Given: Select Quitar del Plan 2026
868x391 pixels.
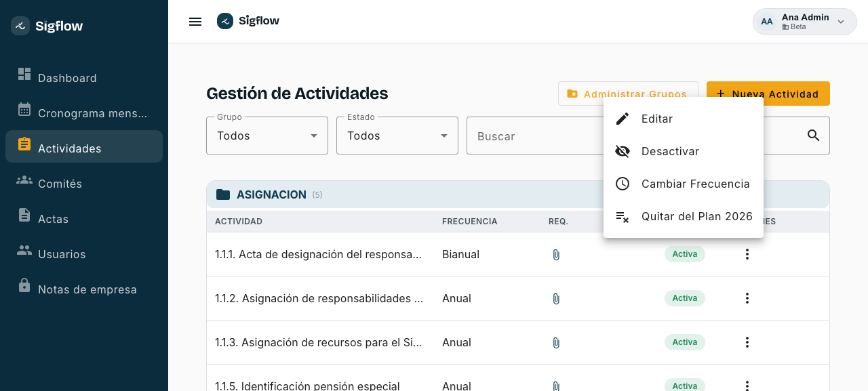Looking at the screenshot, I should tap(684, 216).
